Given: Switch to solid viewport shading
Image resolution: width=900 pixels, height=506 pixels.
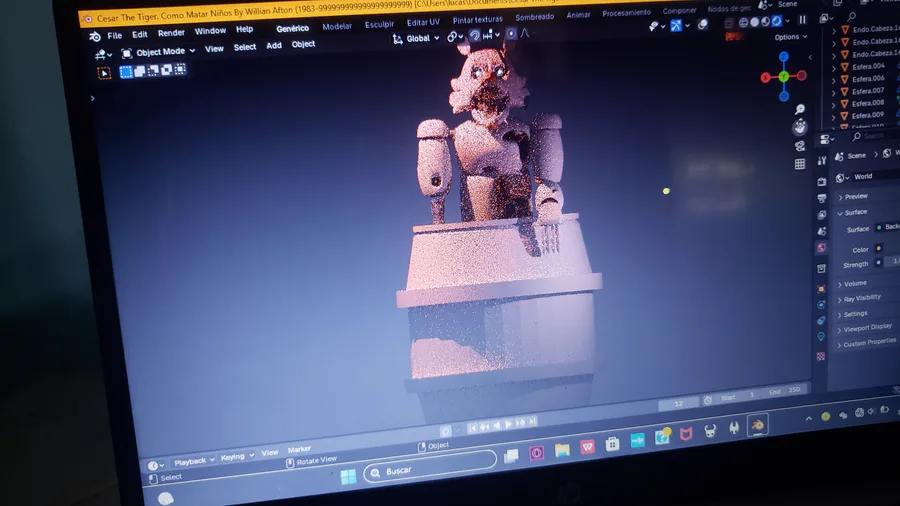Looking at the screenshot, I should [755, 22].
